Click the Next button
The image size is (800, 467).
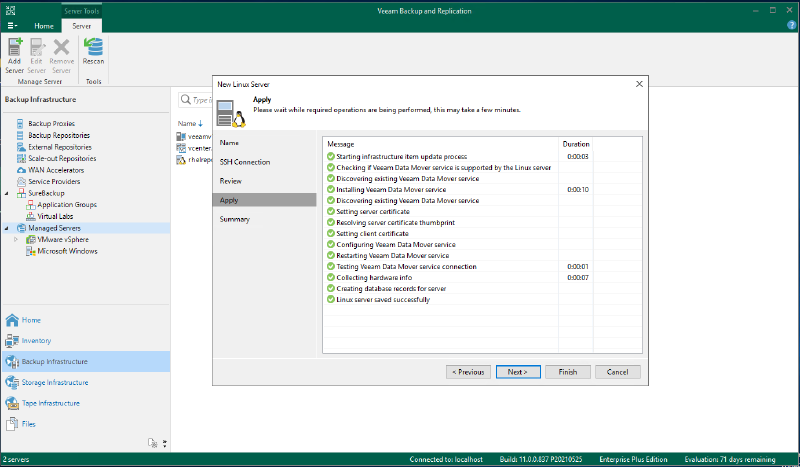tap(518, 372)
